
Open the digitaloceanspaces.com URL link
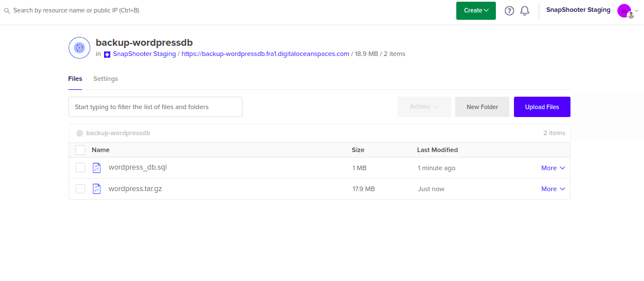coord(265,54)
